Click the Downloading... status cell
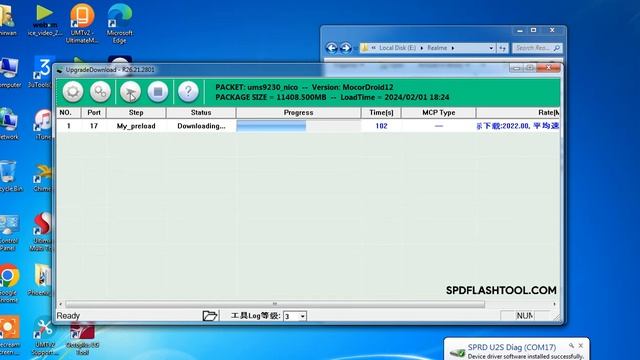 201,126
